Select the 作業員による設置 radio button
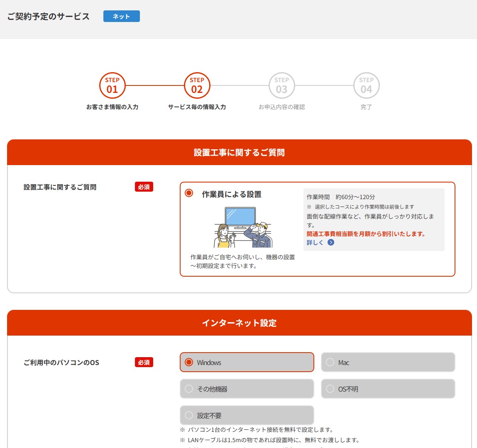This screenshot has width=477, height=448. 189,193
